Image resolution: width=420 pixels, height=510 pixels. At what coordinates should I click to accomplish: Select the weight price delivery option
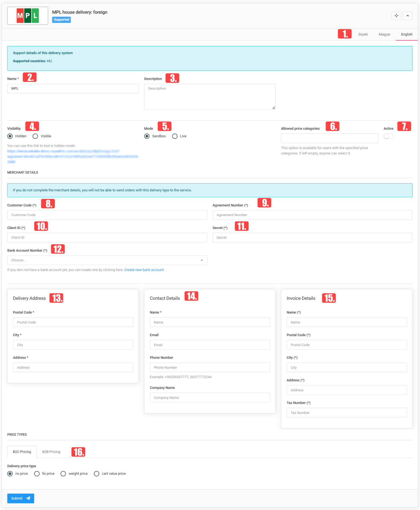coord(63,474)
